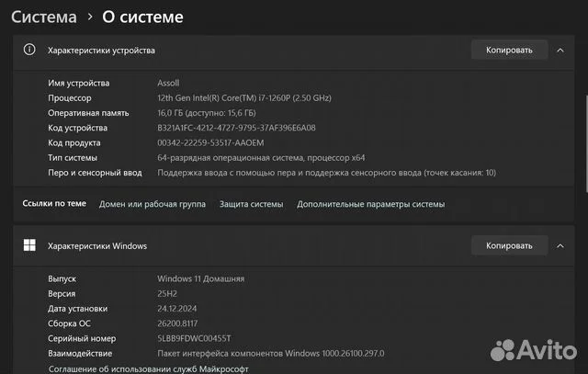
Task: Click the Оперативная память label
Action: tap(88, 113)
